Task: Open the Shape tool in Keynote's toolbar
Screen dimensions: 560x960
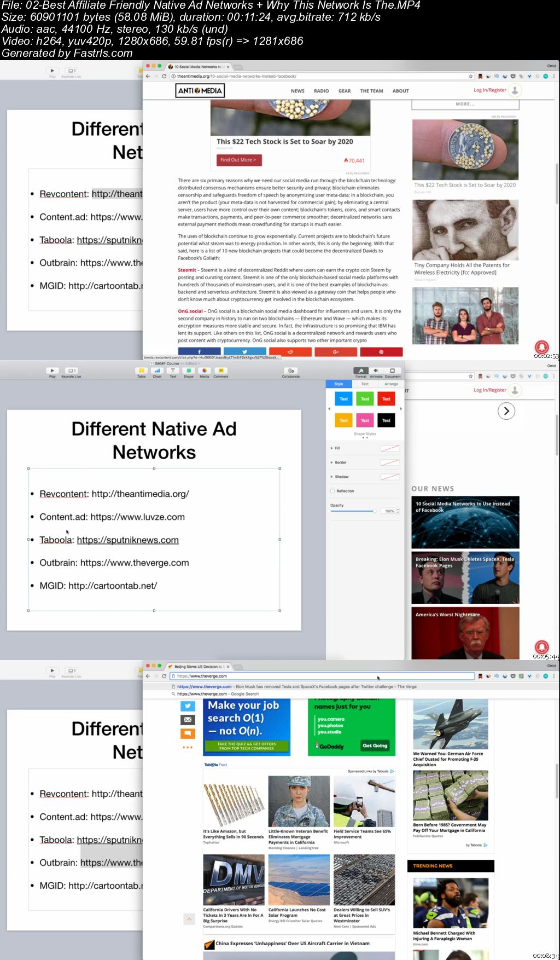Action: 189,371
